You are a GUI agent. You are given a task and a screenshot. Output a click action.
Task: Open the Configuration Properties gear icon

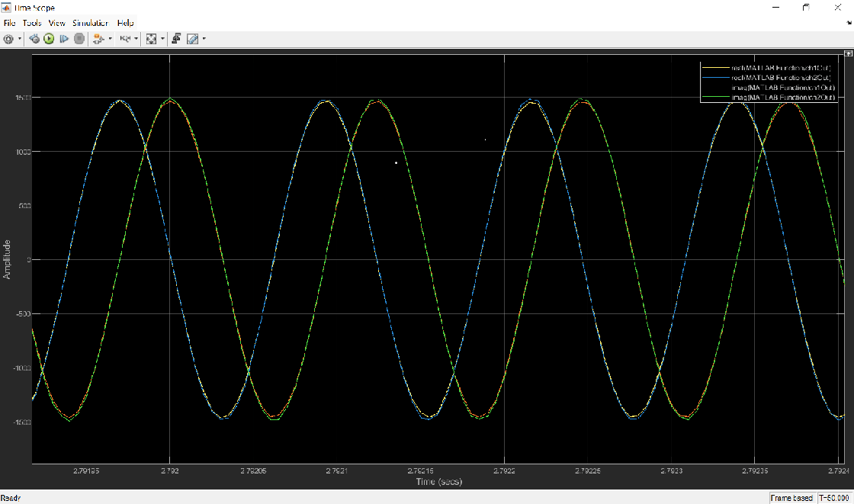8,39
